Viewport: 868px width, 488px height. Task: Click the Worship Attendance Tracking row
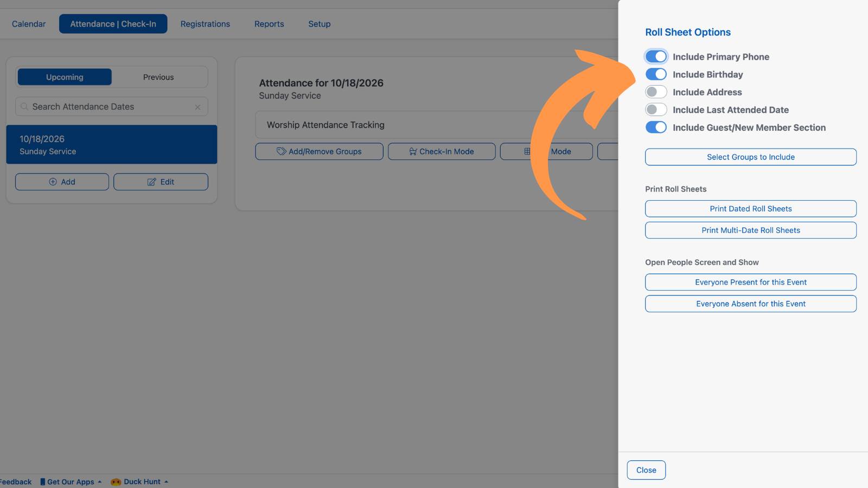tap(437, 125)
